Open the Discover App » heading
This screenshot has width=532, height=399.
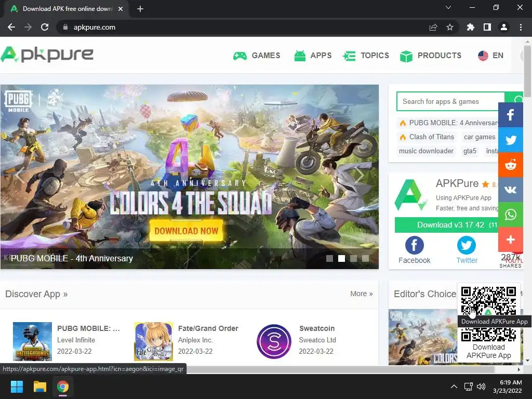point(36,294)
